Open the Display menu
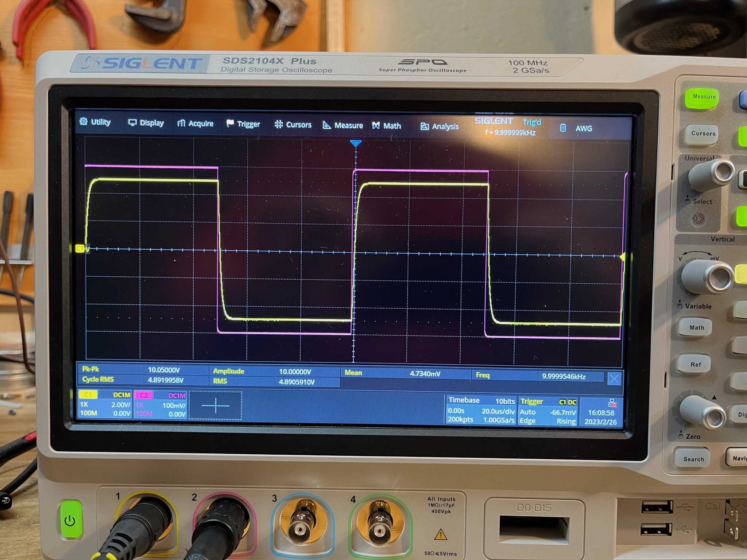This screenshot has width=747, height=560. [x=146, y=123]
